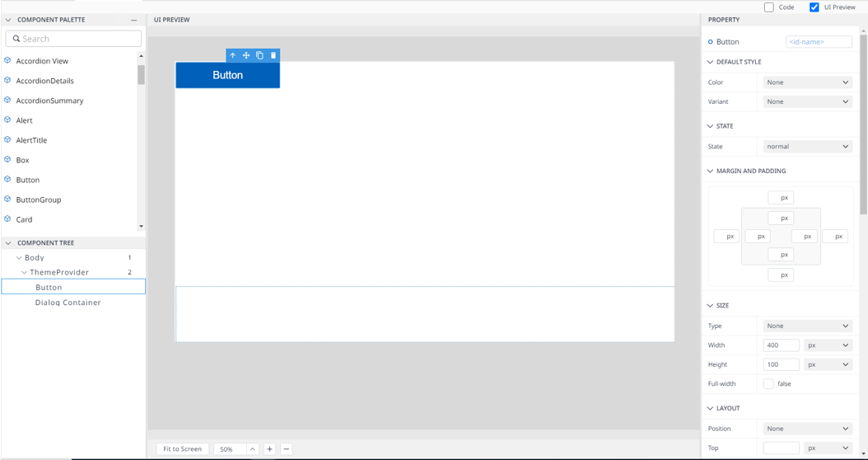Toggle the Full-width checkbox

click(768, 383)
